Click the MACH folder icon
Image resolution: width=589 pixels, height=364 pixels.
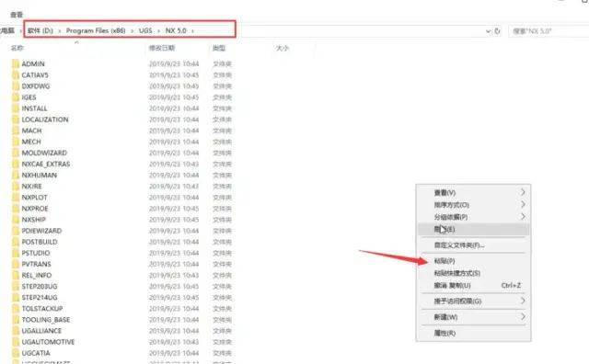[16, 131]
